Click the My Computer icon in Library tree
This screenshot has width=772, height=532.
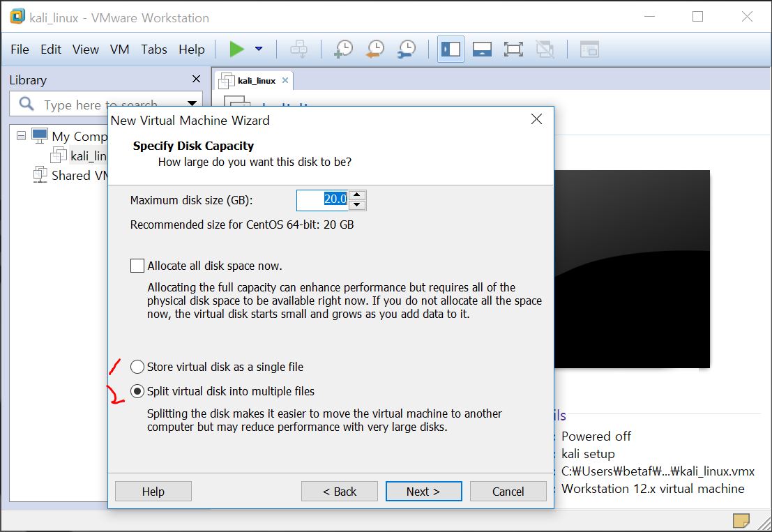(40, 135)
